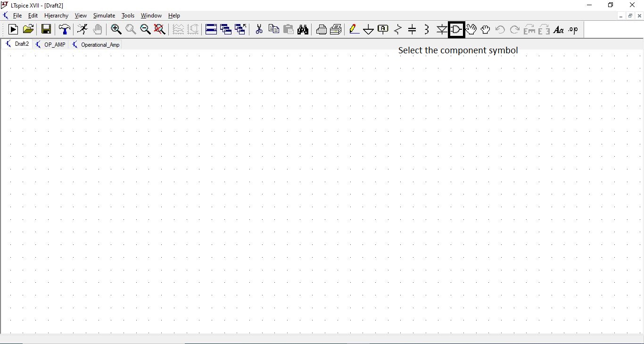Open the Window menu

click(151, 16)
